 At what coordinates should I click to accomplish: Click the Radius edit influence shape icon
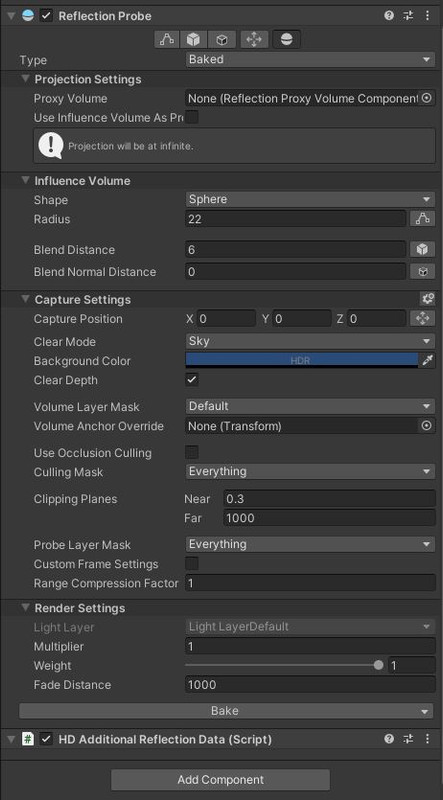coord(423,219)
